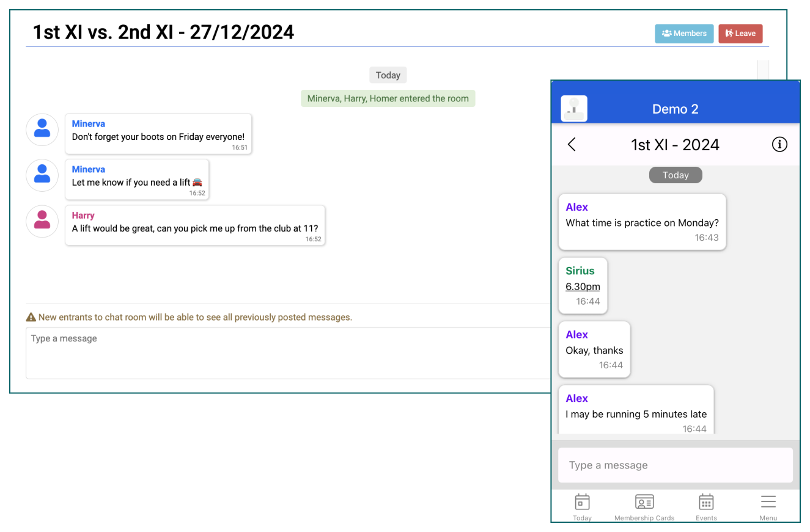Click the warning triangle icon by the new entrants notice
This screenshot has width=810, height=532.
[x=31, y=318]
